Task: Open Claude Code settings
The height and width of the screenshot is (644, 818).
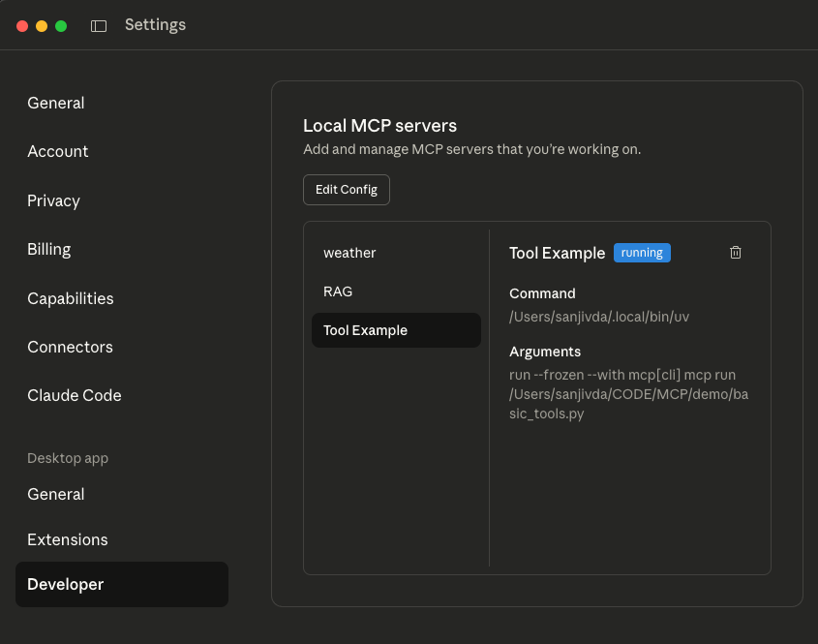Action: click(75, 395)
